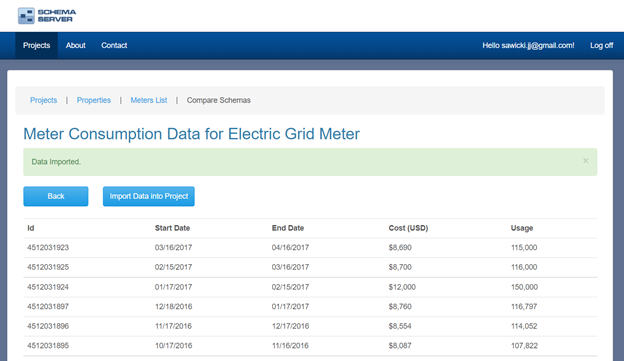Viewport: 624px width, 361px height.
Task: Open the sawicki.jj@gmail.com account greeting link
Action: 528,45
